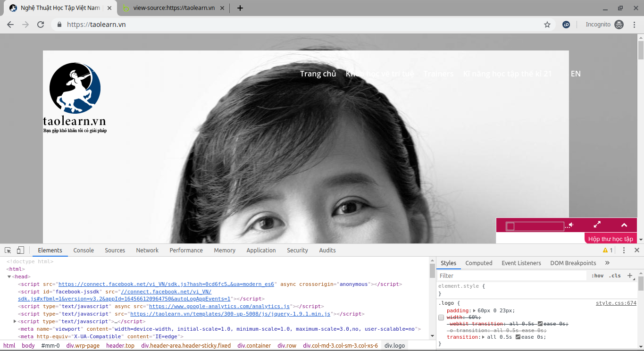Screen dimensions: 644x351
Task: Expand the transition shorthand property
Action: 483,337
